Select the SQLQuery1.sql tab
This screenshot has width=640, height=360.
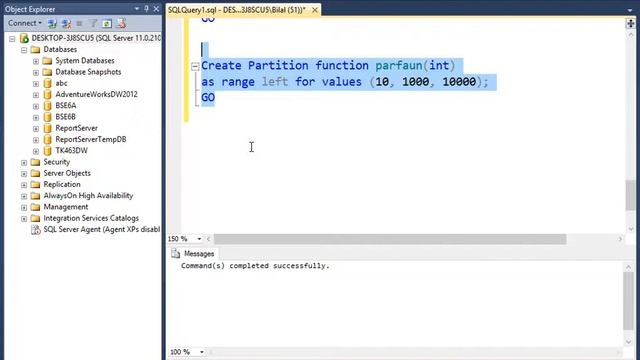tap(237, 10)
